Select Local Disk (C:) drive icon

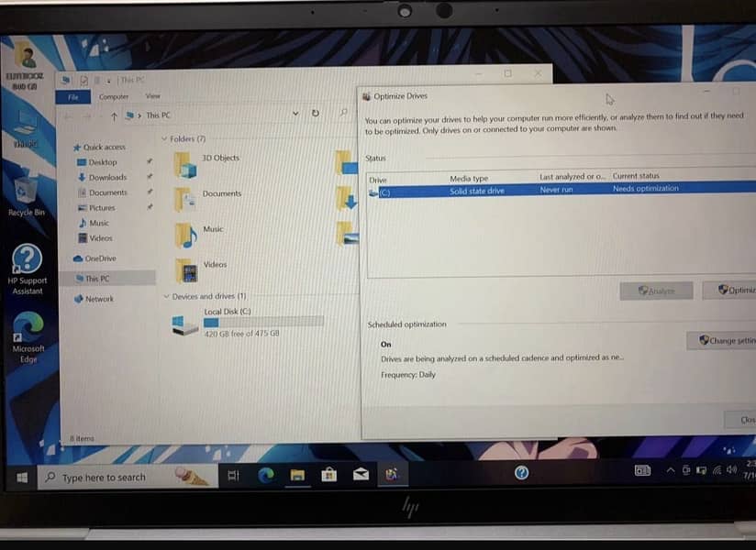click(x=185, y=324)
